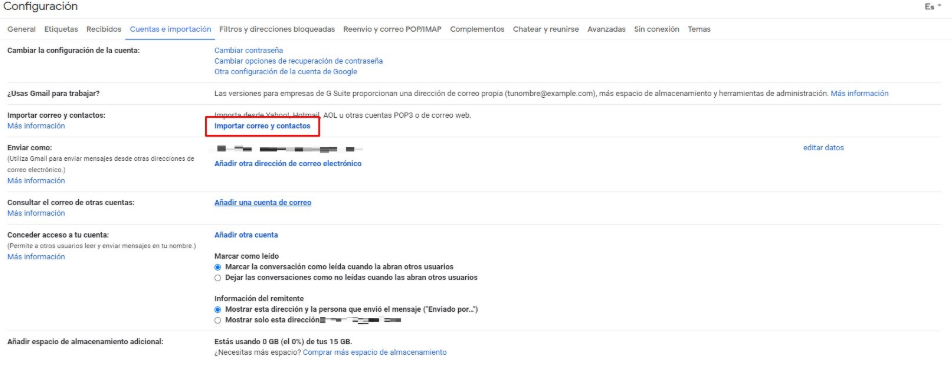952x372 pixels.
Task: Switch to the Complementos tab
Action: click(477, 29)
